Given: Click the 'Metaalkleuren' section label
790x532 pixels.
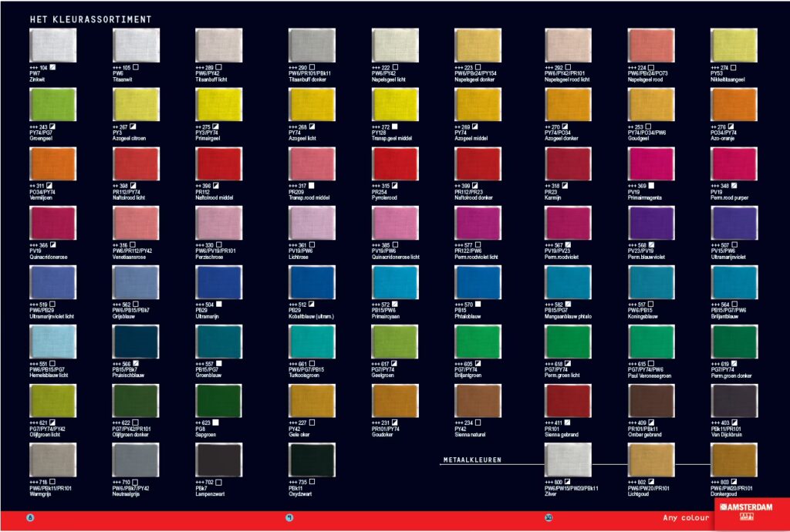Looking at the screenshot, I should coord(472,460).
